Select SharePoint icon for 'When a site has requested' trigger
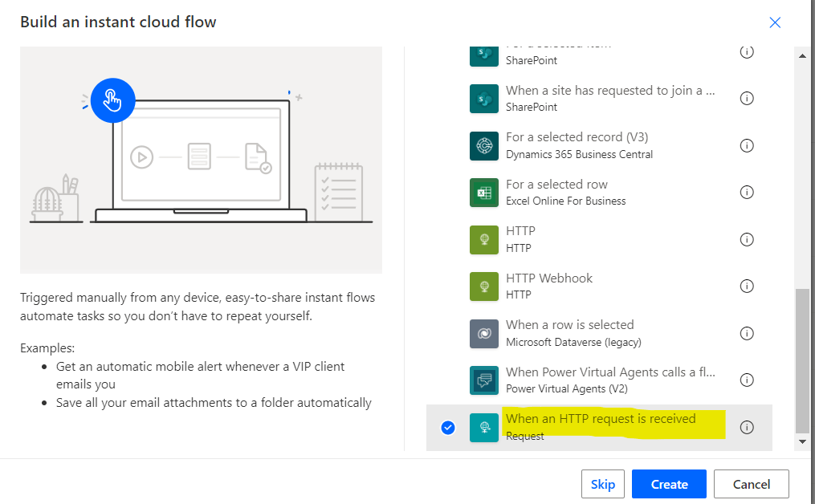Screen dimensions: 815x504 click(484, 98)
